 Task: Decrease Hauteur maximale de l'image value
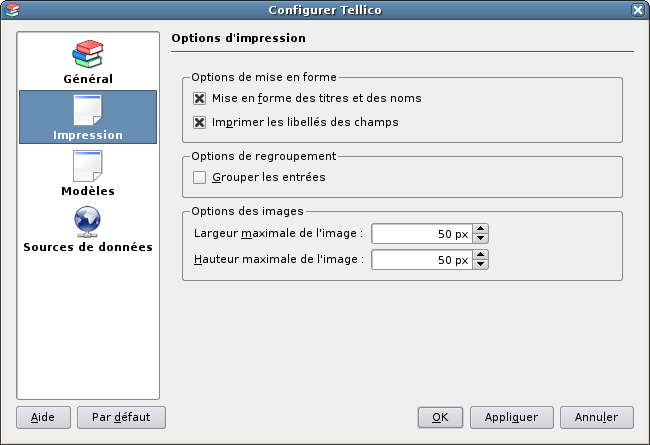point(480,264)
